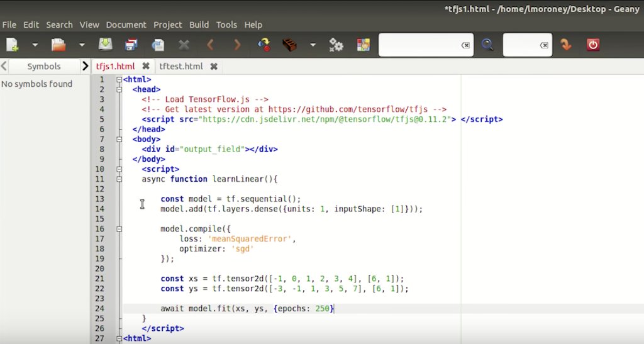Collapse the <head> fold marker on line 2
644x344 pixels.
(119, 89)
